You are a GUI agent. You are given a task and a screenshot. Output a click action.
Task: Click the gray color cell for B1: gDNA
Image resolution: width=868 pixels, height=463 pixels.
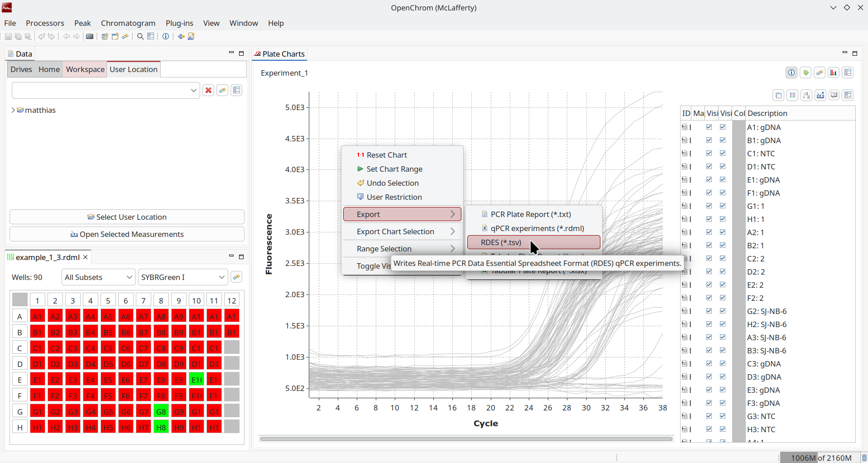point(739,140)
